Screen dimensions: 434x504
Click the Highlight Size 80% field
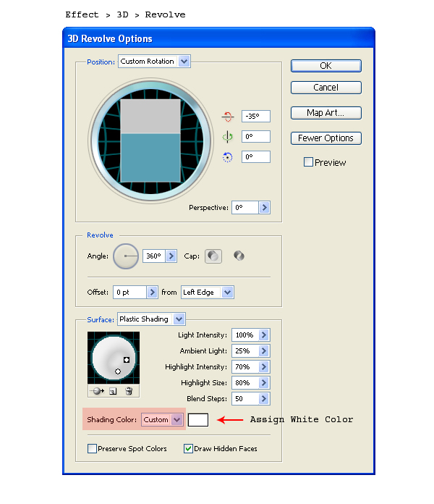click(245, 383)
